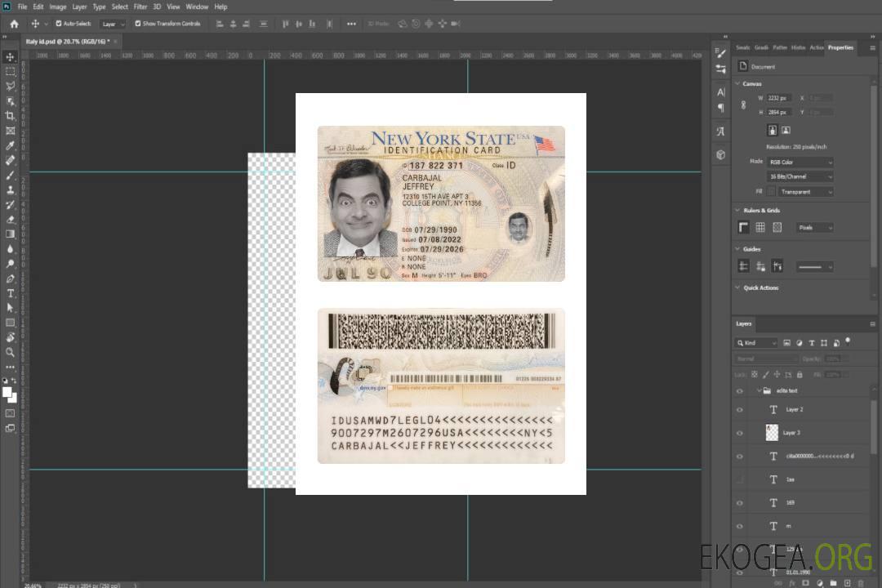Select the Clone Stamp tool
The image size is (882, 588).
click(10, 190)
